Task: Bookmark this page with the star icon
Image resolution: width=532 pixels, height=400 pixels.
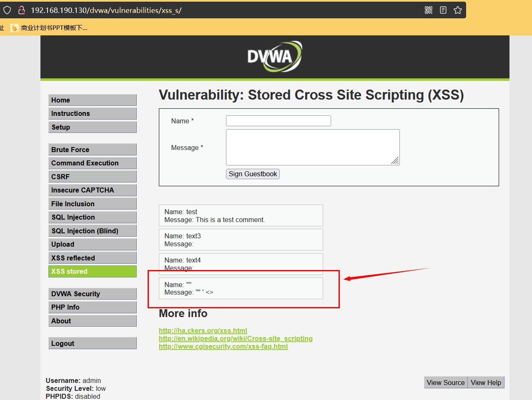Action: [458, 10]
